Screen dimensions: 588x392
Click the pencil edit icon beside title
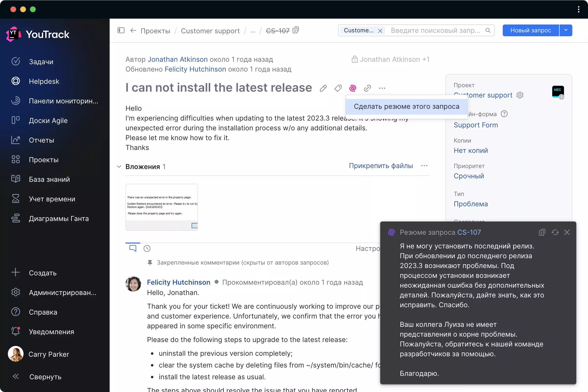[323, 88]
